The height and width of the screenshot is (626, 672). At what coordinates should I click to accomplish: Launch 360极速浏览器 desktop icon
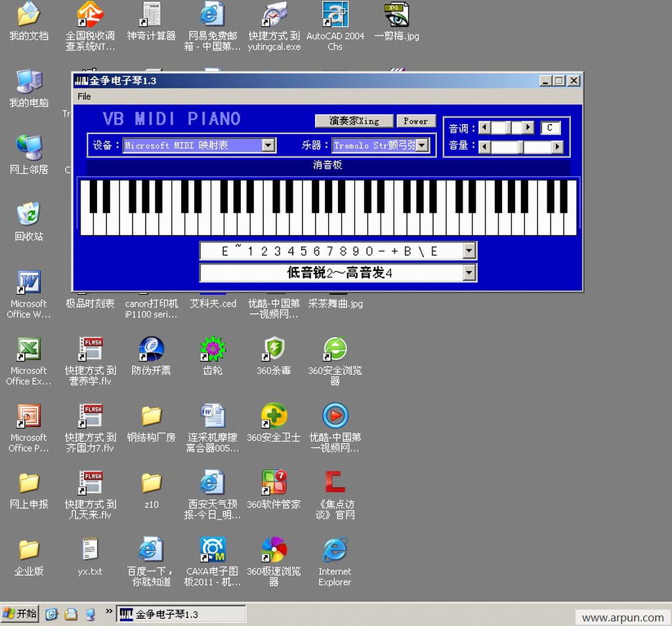(274, 550)
